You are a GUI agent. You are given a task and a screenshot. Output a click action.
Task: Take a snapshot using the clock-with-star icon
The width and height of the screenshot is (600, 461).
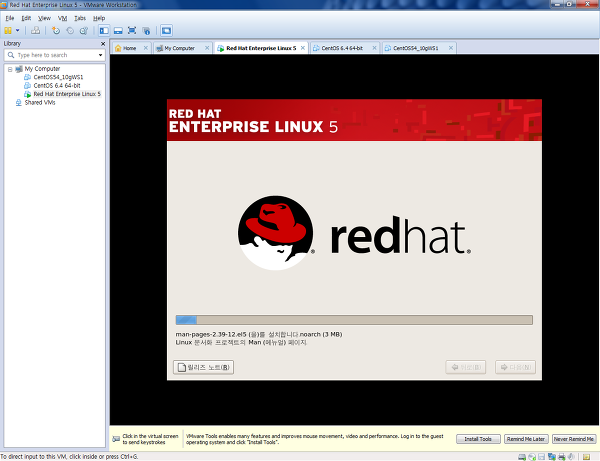coord(56,30)
